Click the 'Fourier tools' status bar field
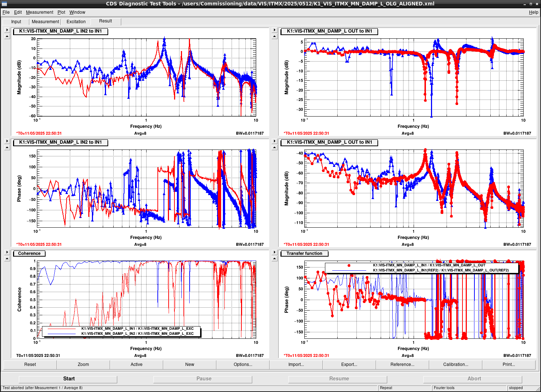The image size is (541, 392). [x=469, y=388]
